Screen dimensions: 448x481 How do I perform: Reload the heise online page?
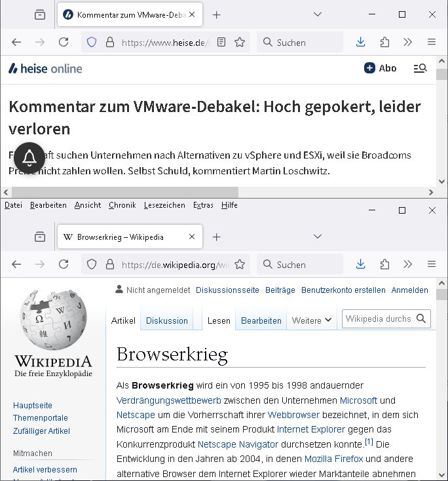(x=64, y=42)
